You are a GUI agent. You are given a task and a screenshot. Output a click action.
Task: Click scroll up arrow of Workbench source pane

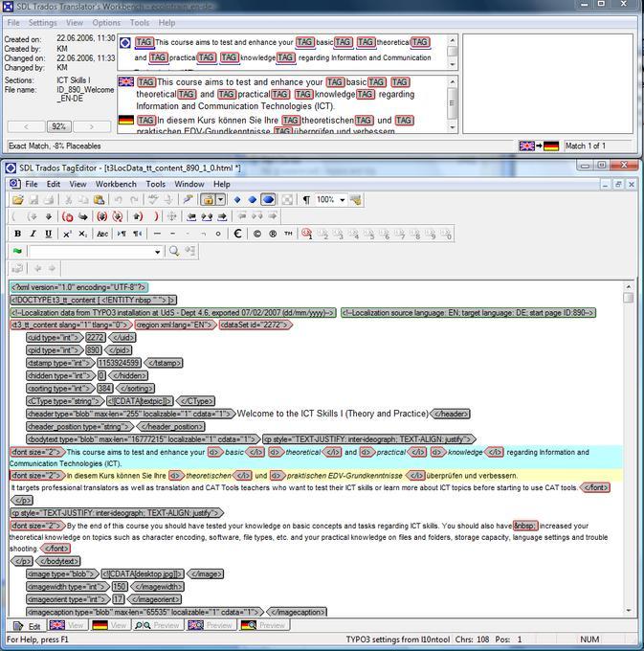coord(453,40)
